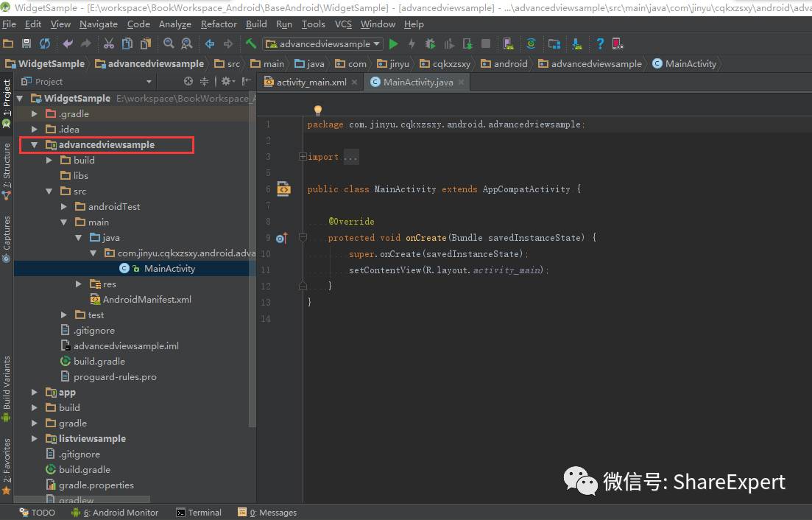Click the Make Project hammer icon

point(250,44)
